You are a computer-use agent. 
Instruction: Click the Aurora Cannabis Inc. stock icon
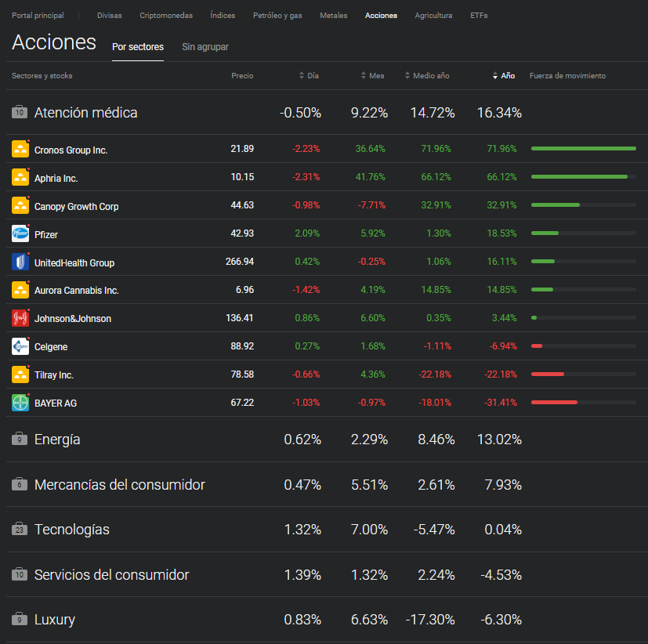tap(20, 290)
